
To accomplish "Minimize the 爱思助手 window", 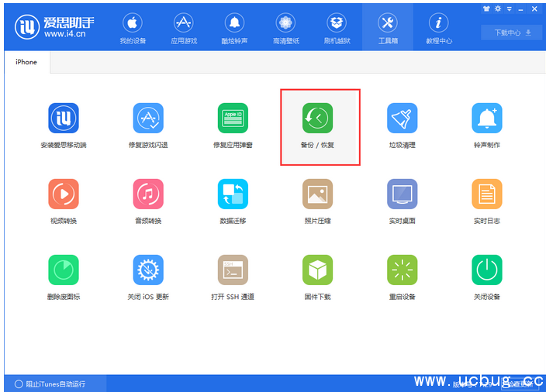I will pyautogui.click(x=520, y=9).
